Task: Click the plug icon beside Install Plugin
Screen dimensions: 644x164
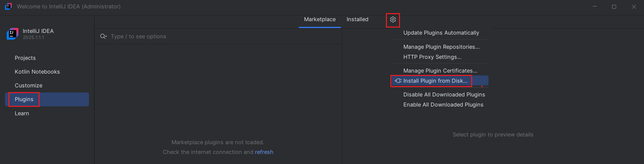Action: tap(398, 81)
